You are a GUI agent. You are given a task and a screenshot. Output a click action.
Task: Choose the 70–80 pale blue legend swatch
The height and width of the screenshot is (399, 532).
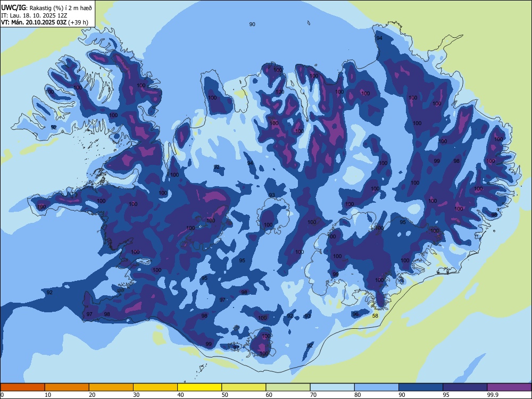[332, 387]
